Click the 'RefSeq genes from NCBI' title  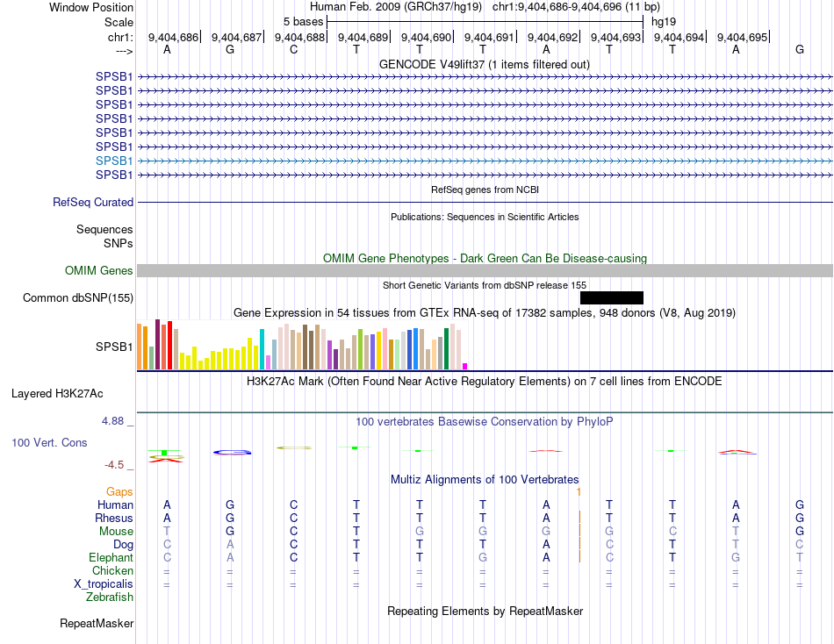pos(485,190)
